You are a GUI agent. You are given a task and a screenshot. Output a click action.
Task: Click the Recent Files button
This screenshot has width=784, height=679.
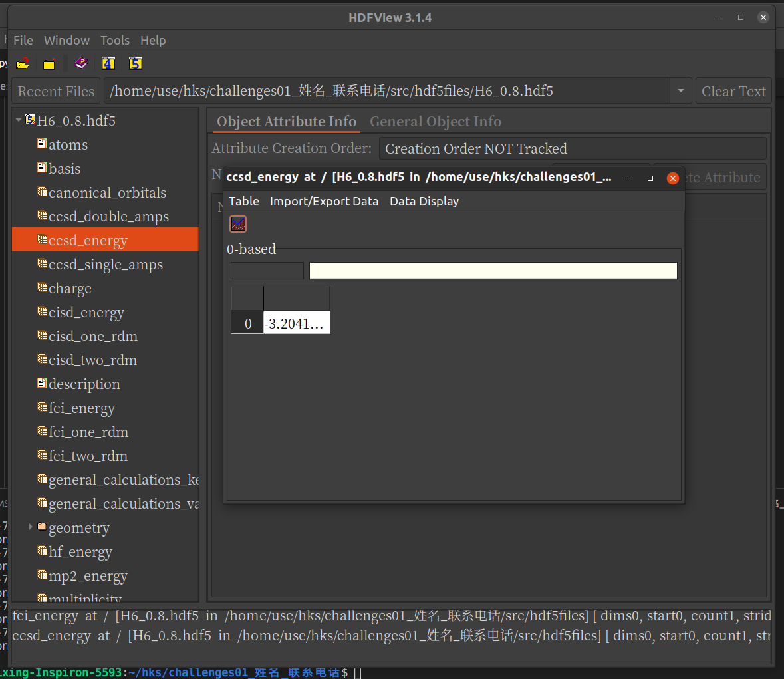[x=56, y=91]
